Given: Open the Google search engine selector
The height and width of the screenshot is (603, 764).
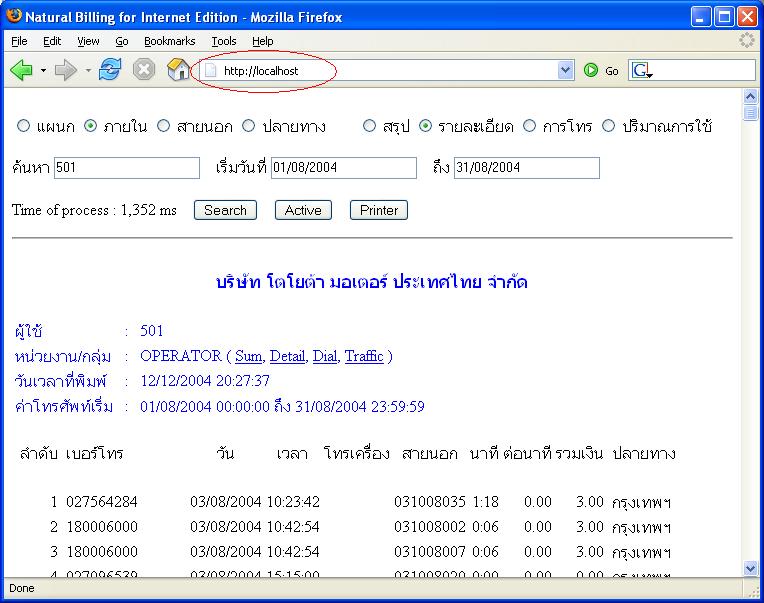Looking at the screenshot, I should pyautogui.click(x=642, y=71).
